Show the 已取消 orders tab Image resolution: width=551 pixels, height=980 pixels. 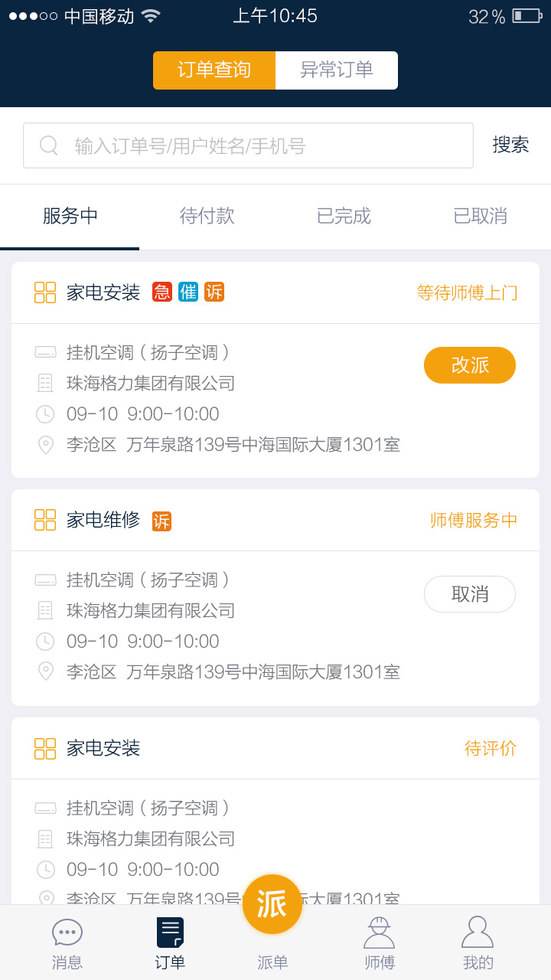pyautogui.click(x=481, y=217)
